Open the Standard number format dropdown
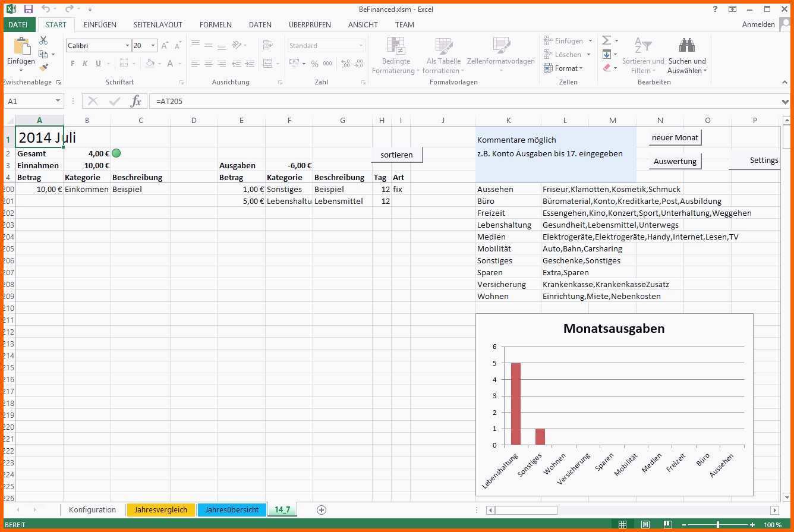Screen dimensions: 794x532 pos(361,46)
